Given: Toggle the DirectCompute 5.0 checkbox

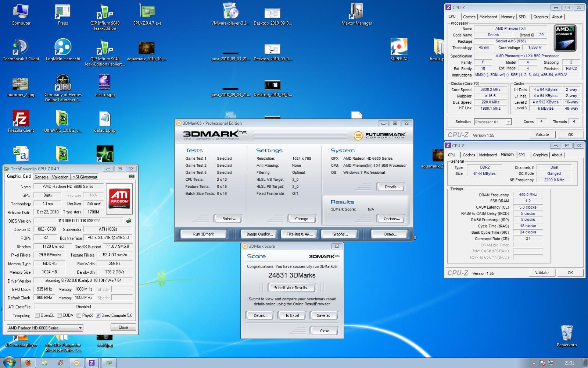Looking at the screenshot, I should (98, 315).
